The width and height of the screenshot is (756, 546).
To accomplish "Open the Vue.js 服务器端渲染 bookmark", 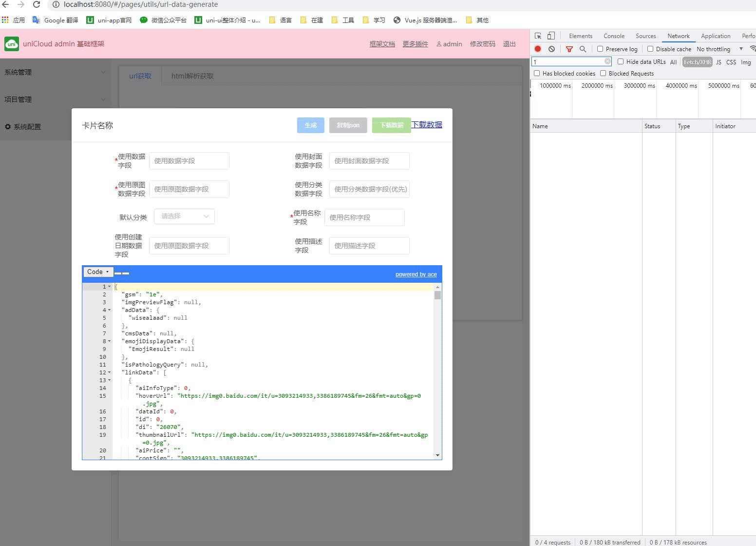I will 425,20.
